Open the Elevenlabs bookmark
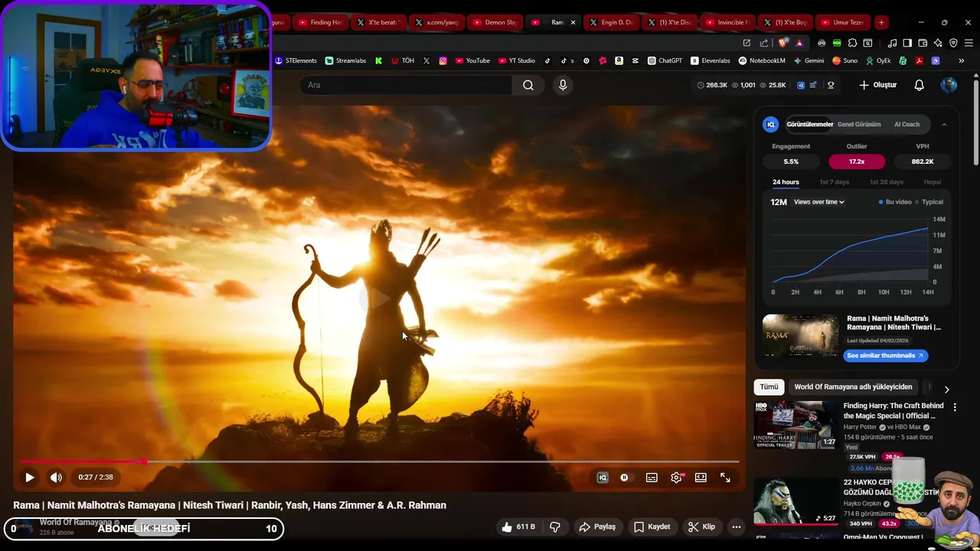 710,60
